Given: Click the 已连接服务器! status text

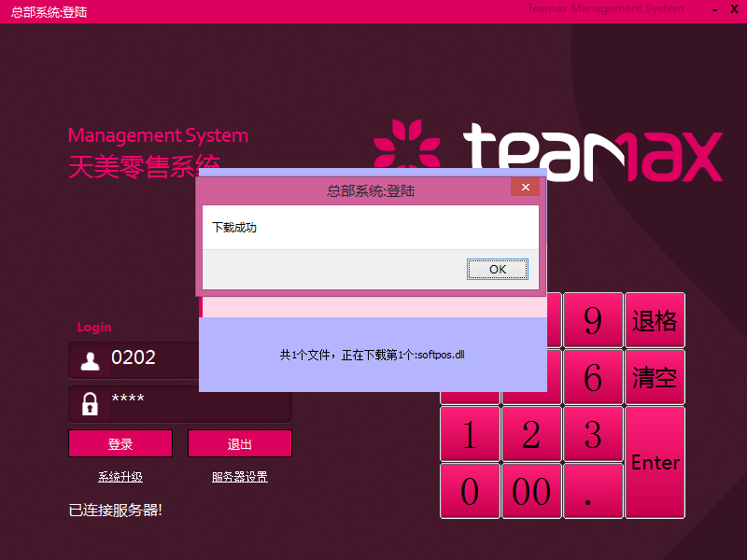Looking at the screenshot, I should point(115,510).
